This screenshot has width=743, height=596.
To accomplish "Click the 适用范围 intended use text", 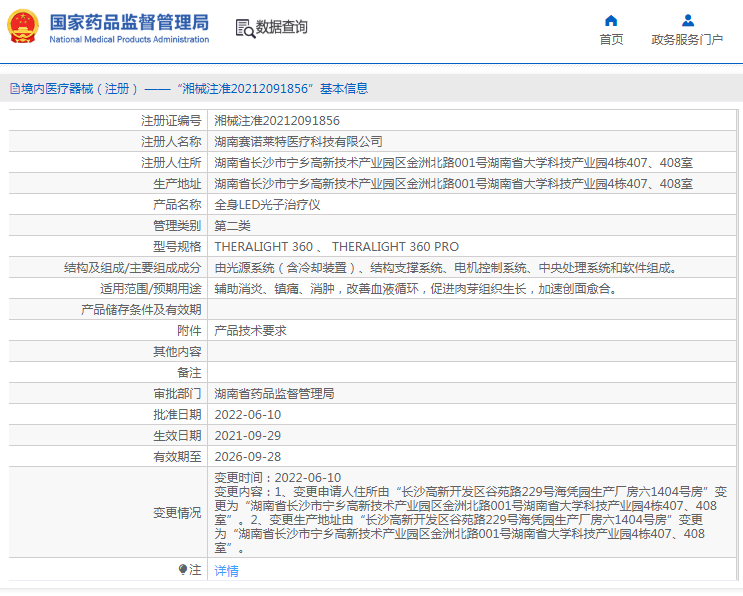I will tap(416, 289).
